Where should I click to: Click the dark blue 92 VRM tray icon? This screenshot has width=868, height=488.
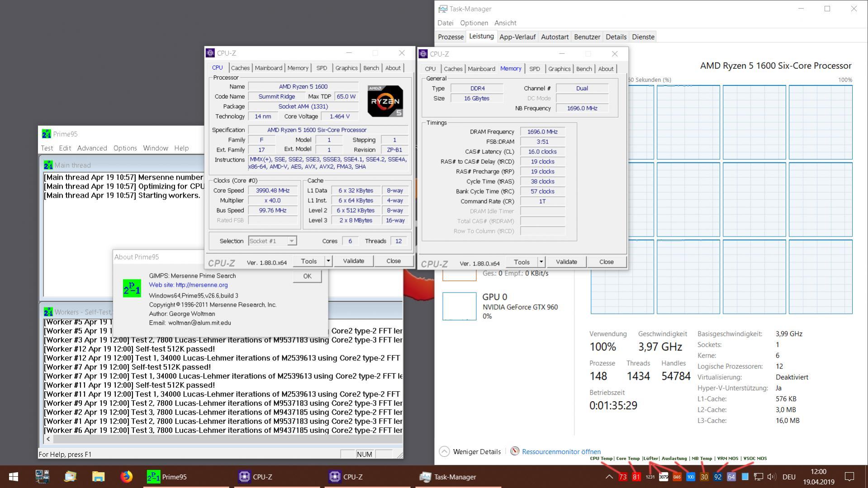pos(718,477)
